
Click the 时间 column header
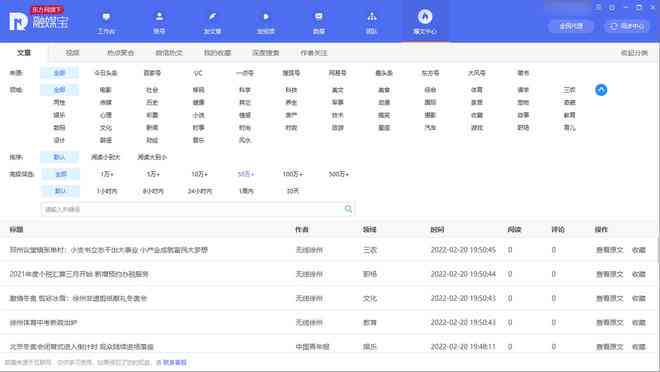click(x=437, y=230)
